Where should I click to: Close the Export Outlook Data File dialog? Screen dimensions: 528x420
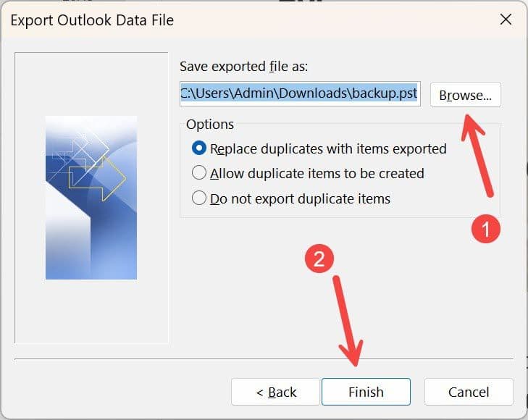(x=506, y=20)
